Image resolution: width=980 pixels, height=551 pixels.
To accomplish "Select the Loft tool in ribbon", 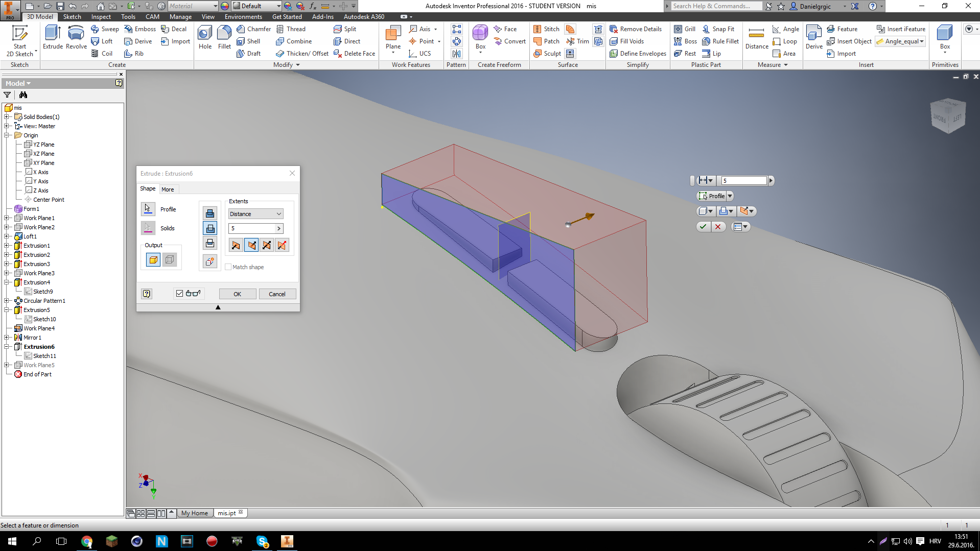I will (102, 41).
